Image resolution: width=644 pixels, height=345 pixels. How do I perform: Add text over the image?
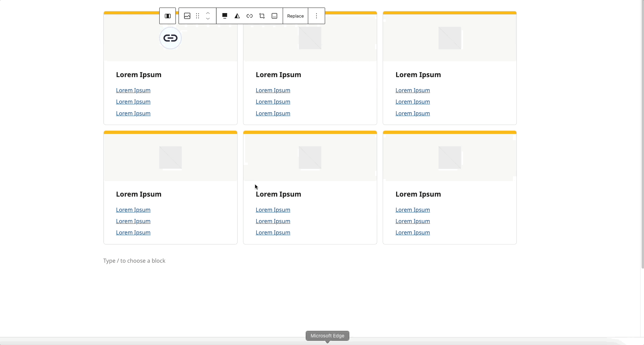click(274, 16)
